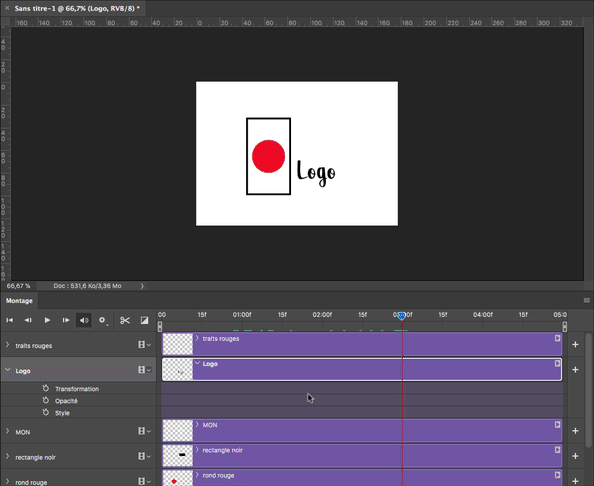Open filmstrip menu for rectangle noir

[x=144, y=456]
